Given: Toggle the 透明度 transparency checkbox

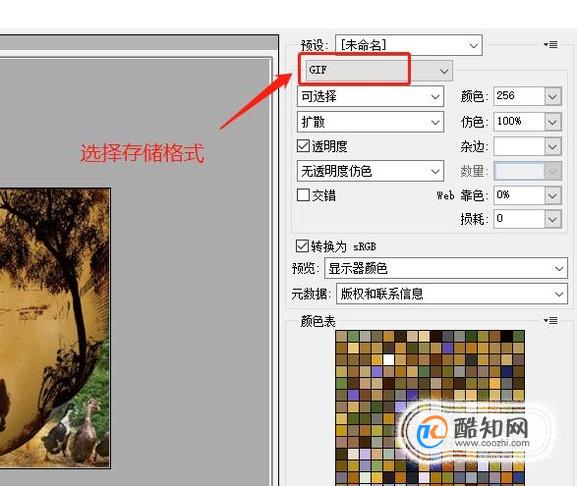Looking at the screenshot, I should point(303,146).
